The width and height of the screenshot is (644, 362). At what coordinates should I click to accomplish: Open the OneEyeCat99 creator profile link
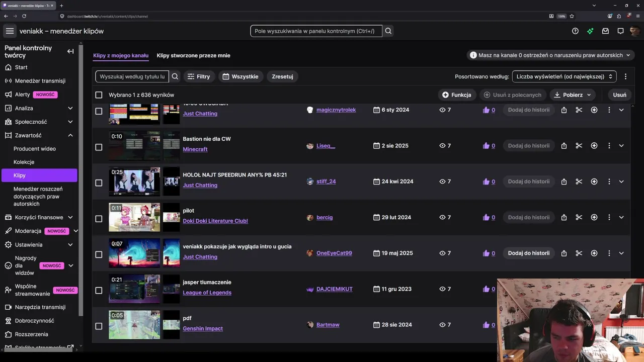(334, 253)
